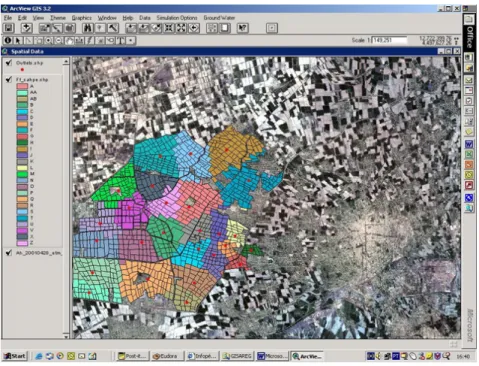
Task: Select the Text T tool
Action: 121,41
